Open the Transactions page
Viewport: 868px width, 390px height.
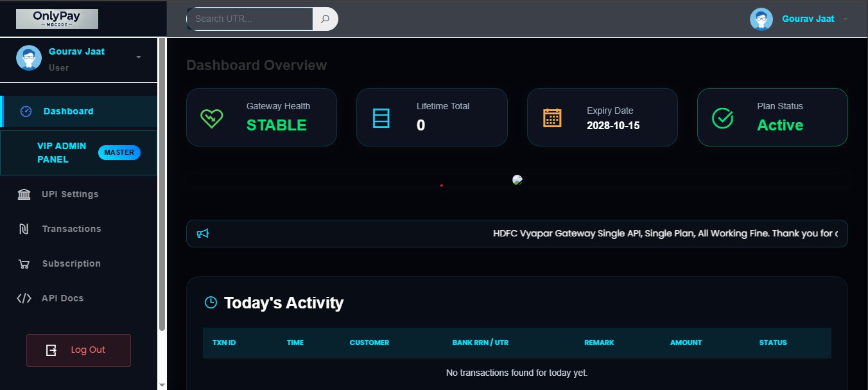point(71,229)
